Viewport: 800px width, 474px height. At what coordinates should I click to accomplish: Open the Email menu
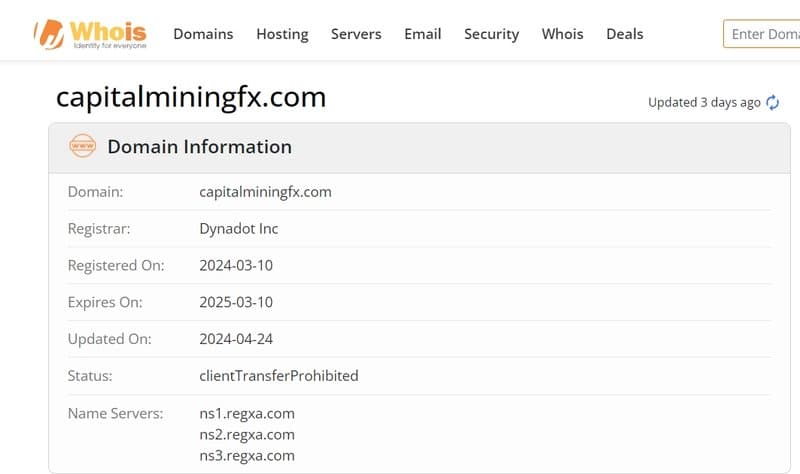(422, 34)
